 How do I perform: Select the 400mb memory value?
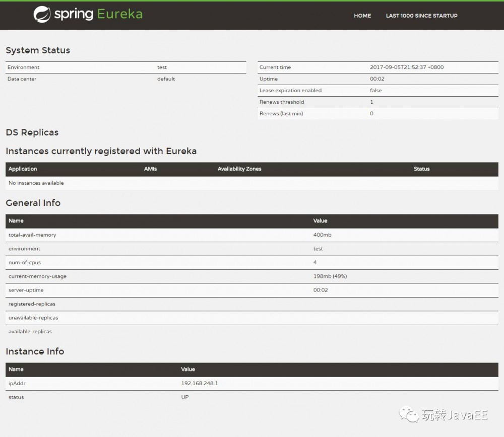coord(323,235)
